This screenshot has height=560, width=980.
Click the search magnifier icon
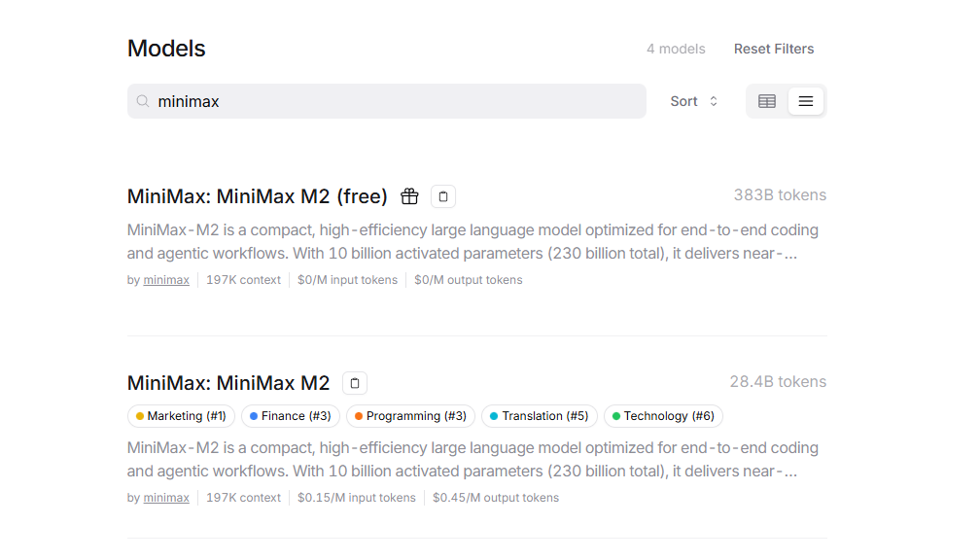coord(142,100)
